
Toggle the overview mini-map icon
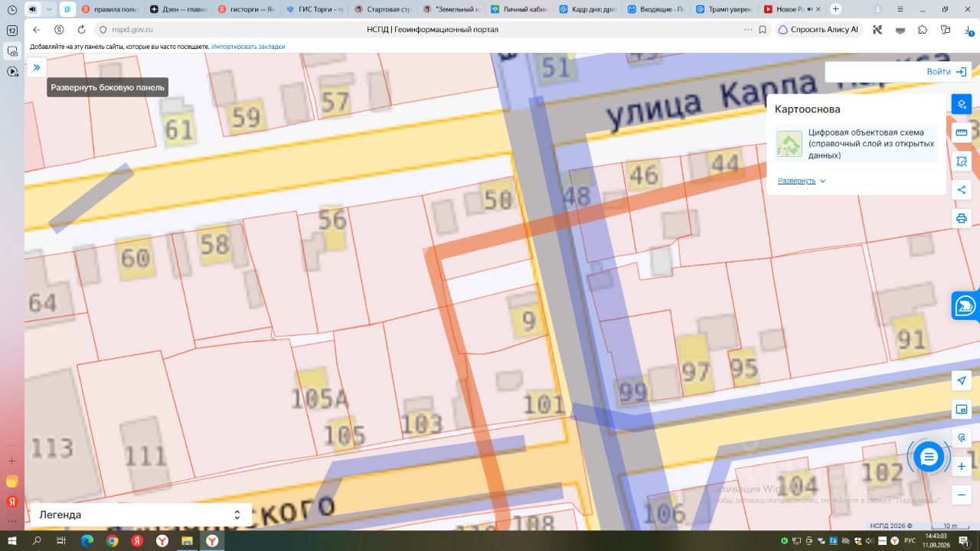[962, 409]
